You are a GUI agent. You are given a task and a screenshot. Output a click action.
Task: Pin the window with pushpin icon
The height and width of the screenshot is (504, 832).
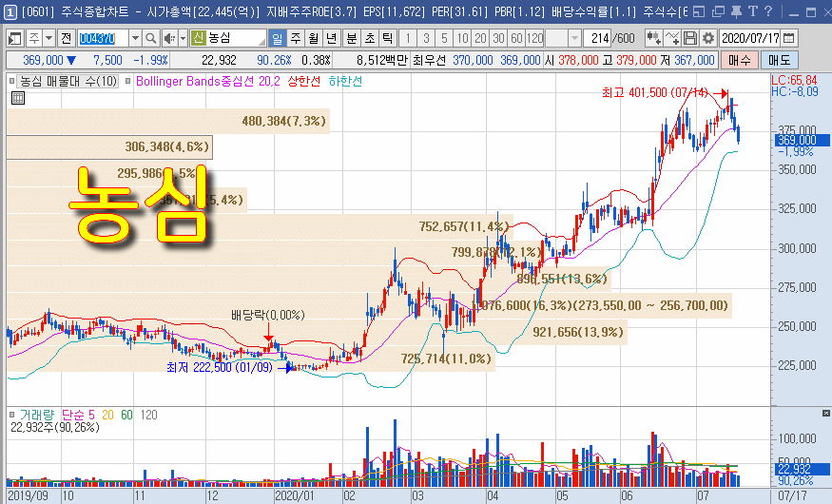(736, 11)
